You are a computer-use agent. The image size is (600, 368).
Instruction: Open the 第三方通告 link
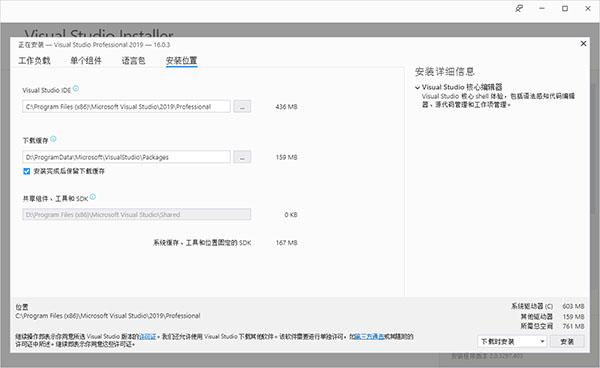click(370, 337)
